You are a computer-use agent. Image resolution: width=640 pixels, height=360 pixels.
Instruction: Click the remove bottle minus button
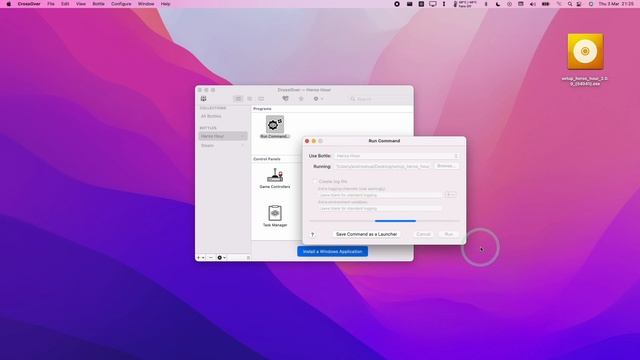(x=211, y=258)
